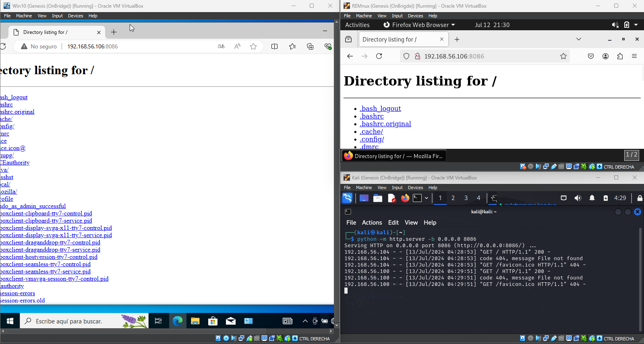Click Activities in REMnux top bar
644x344 pixels.
[x=357, y=25]
